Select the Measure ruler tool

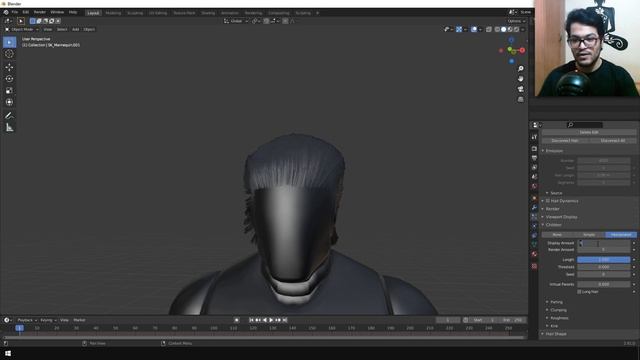pyautogui.click(x=9, y=128)
